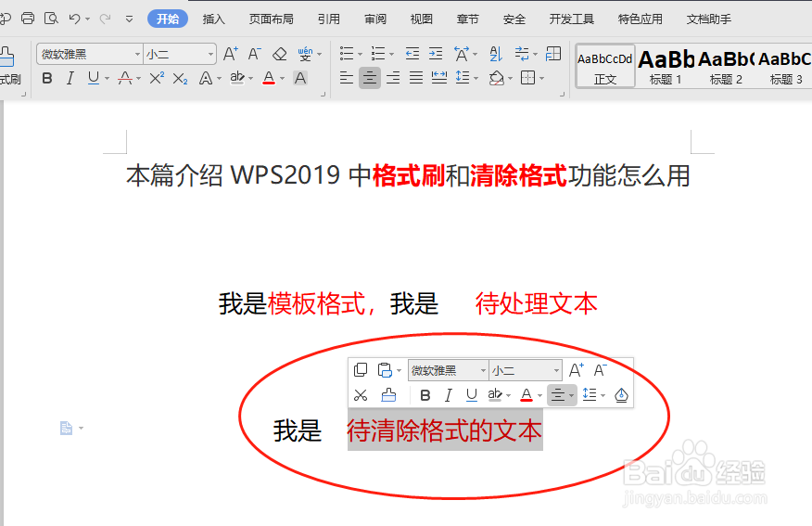Center align paragraph in ribbon
Image resolution: width=812 pixels, height=526 pixels.
pos(370,78)
